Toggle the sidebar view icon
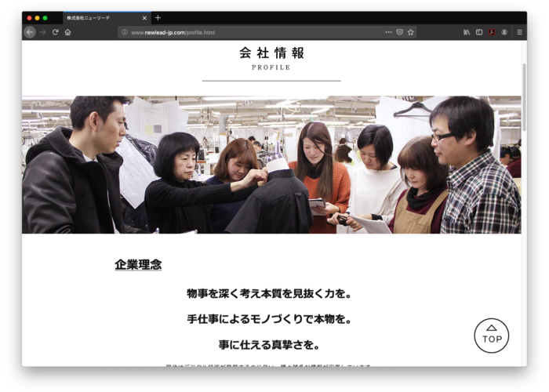The image size is (549, 392). pos(479,32)
